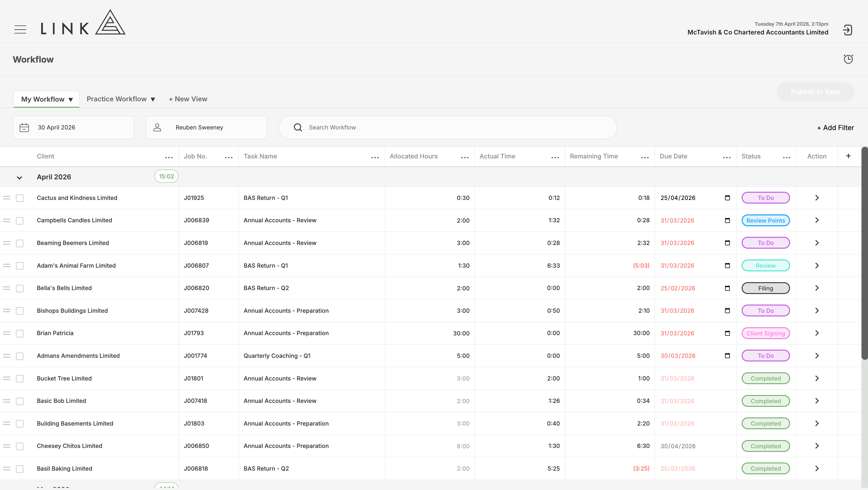This screenshot has width=868, height=490.
Task: Click the logout icon beside the company name
Action: pyautogui.click(x=847, y=30)
